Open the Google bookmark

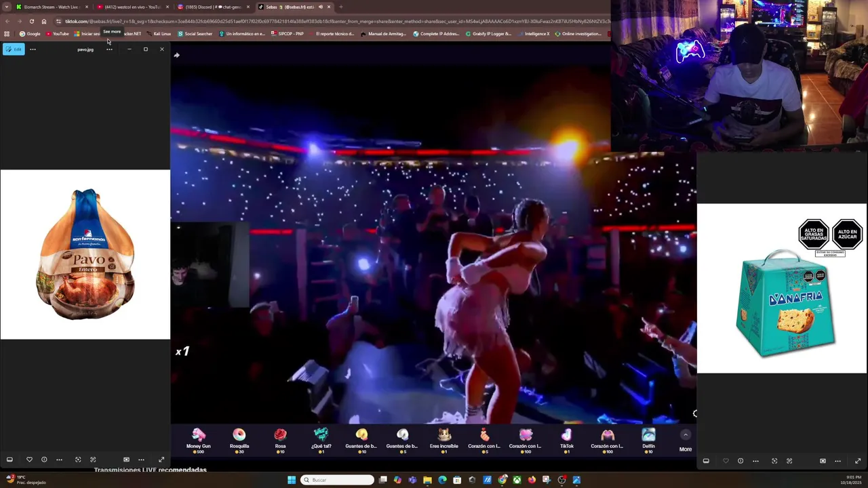[30, 33]
